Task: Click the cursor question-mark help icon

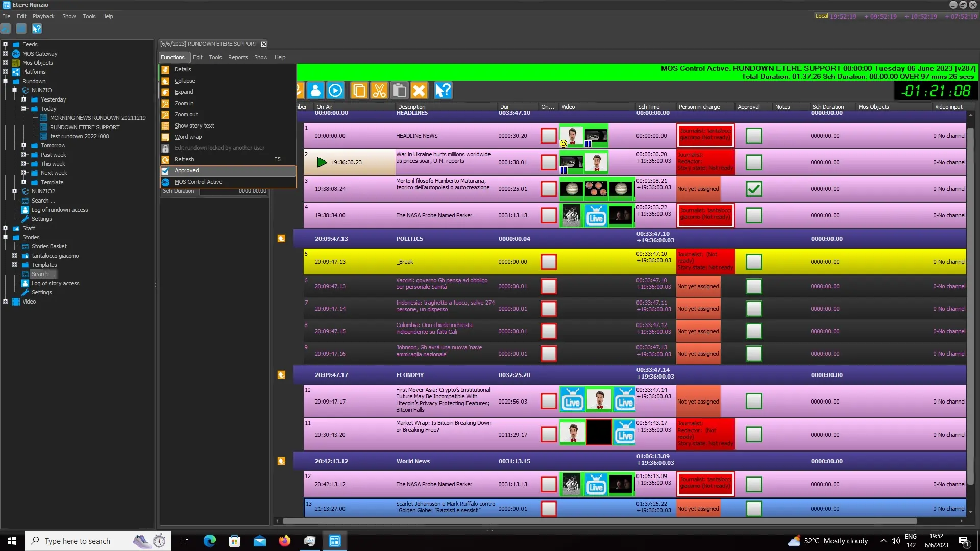Action: point(443,91)
